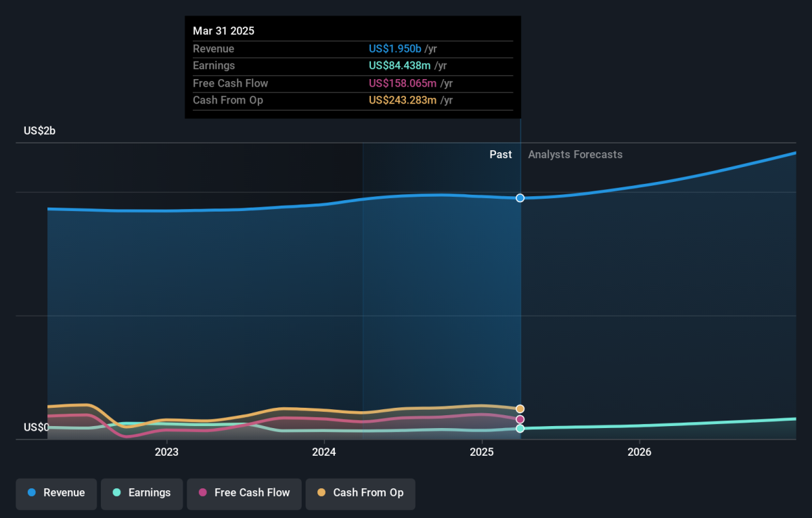This screenshot has width=812, height=518.
Task: Select the orange Cash From Op data marker
Action: tap(520, 409)
